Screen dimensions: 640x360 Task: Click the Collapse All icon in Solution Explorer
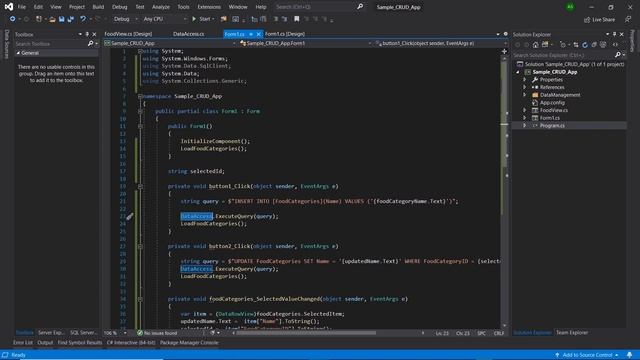594,45
